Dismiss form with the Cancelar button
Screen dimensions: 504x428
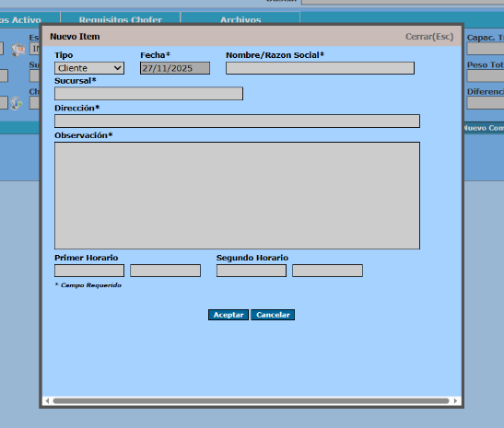[273, 315]
